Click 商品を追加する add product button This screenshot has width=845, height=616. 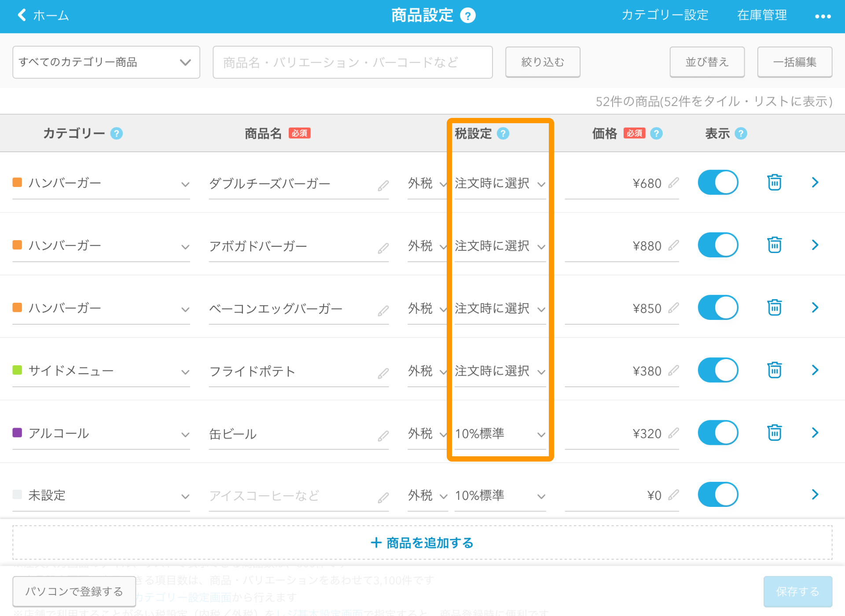click(x=422, y=543)
